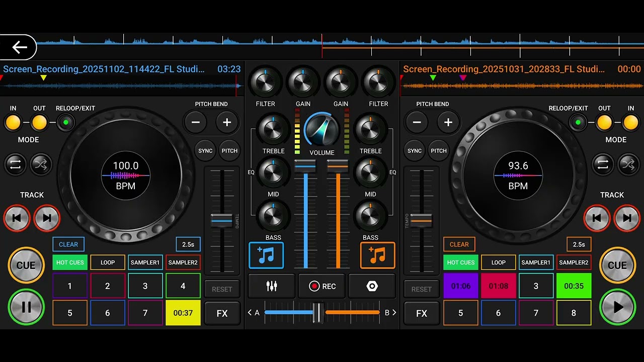
Task: Toggle repeat mode on deck A
Action: pos(16,164)
